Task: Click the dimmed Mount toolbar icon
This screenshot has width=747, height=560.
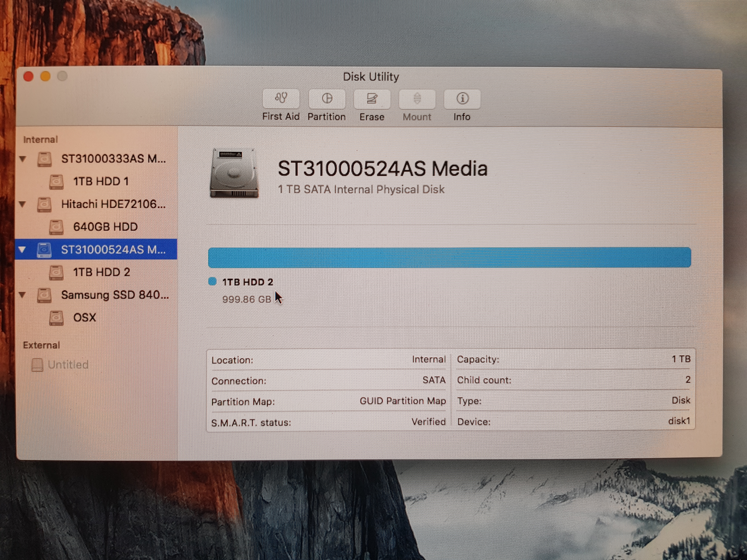Action: (x=417, y=99)
